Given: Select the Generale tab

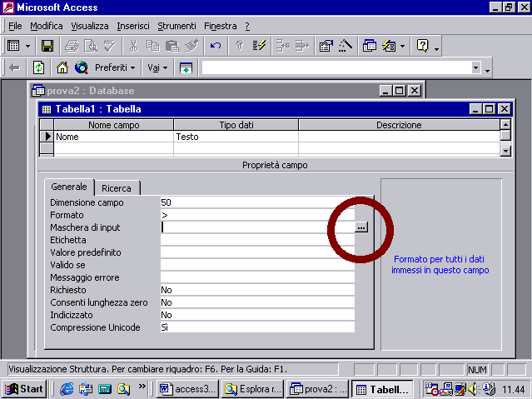Looking at the screenshot, I should [x=69, y=187].
